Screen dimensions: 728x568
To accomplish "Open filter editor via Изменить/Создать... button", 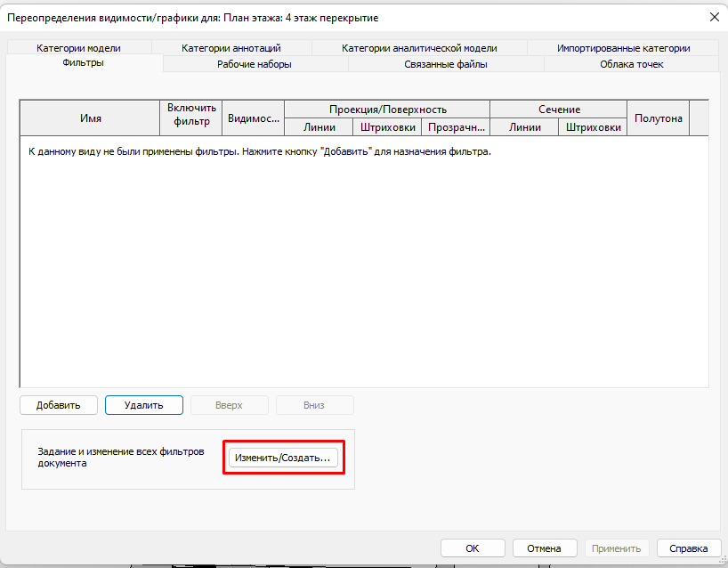I will click(x=281, y=458).
